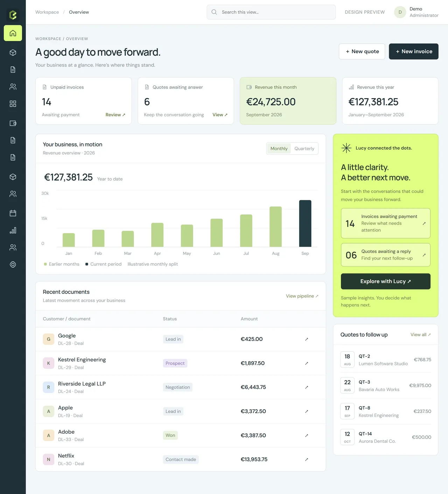Click the Amount column header
This screenshot has height=494, width=448.
(249, 319)
